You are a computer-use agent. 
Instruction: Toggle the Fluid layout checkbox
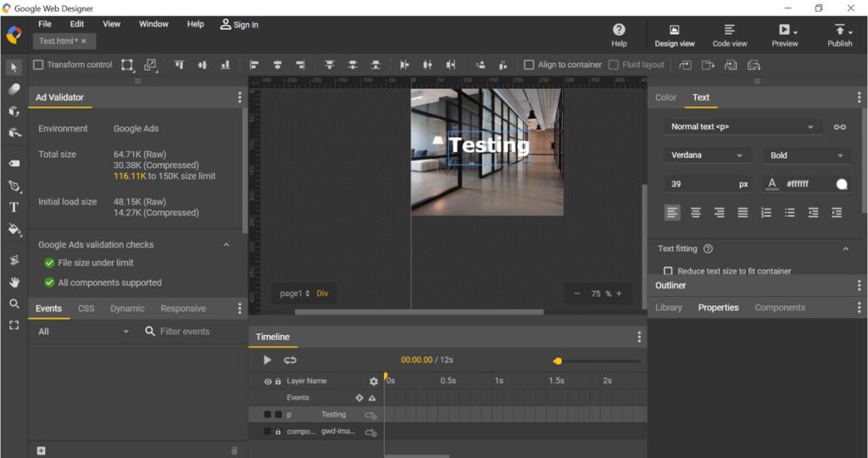click(614, 64)
